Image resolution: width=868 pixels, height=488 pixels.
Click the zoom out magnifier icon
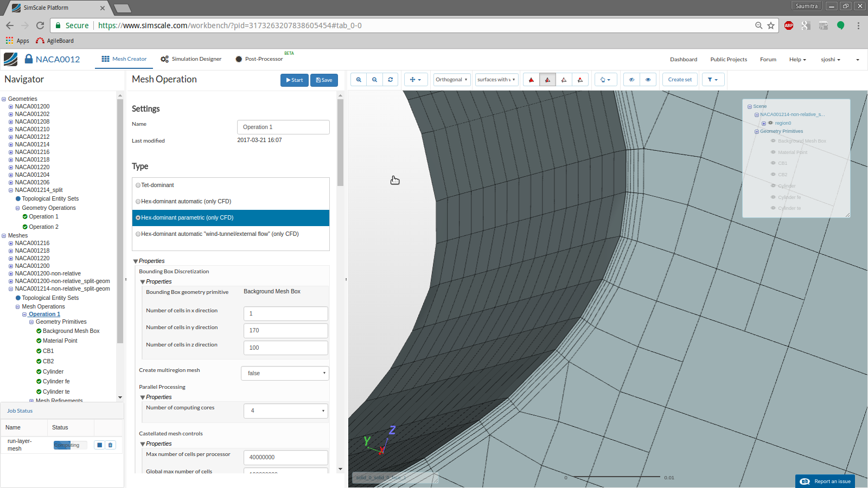pos(374,80)
